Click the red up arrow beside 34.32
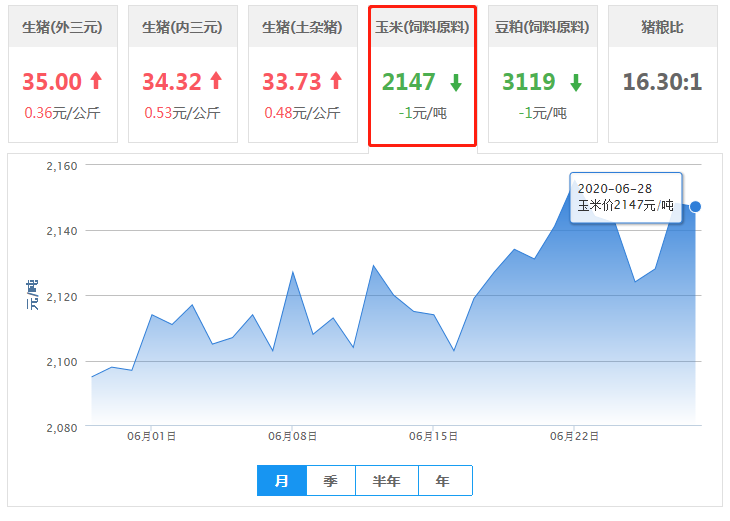 pyautogui.click(x=215, y=81)
